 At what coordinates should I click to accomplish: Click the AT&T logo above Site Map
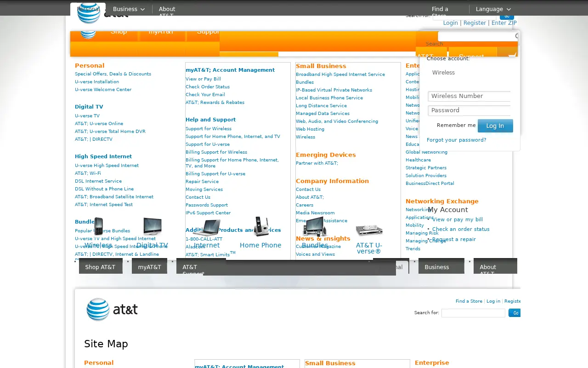click(x=112, y=309)
